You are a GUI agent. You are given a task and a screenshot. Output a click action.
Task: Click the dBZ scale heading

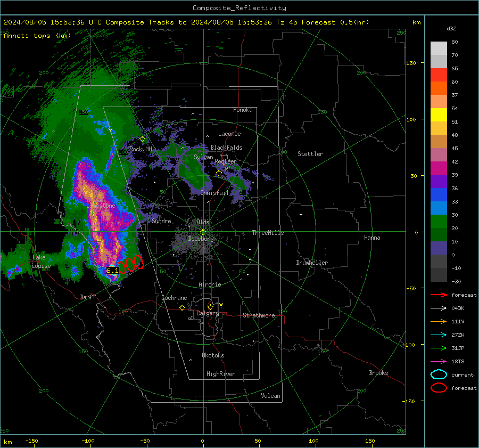click(x=451, y=28)
